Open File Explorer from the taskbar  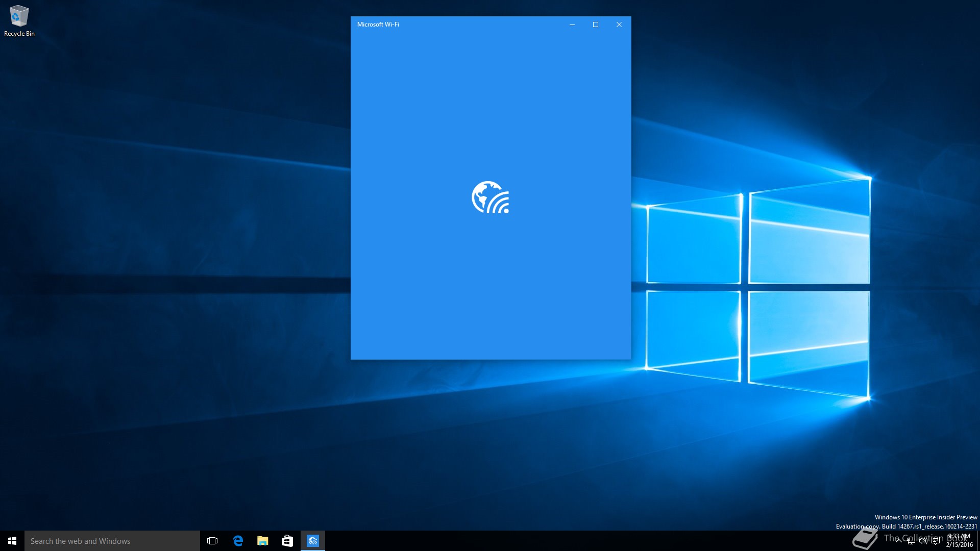click(263, 541)
